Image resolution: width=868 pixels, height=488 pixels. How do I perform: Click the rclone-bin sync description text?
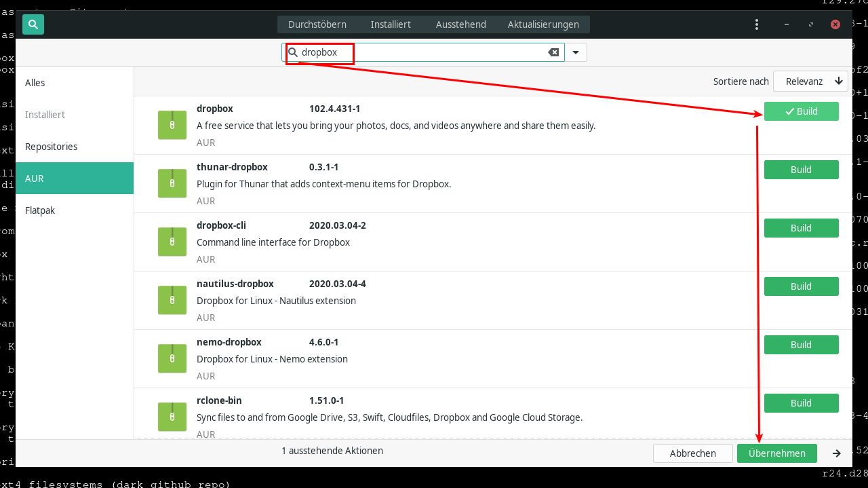tap(389, 417)
